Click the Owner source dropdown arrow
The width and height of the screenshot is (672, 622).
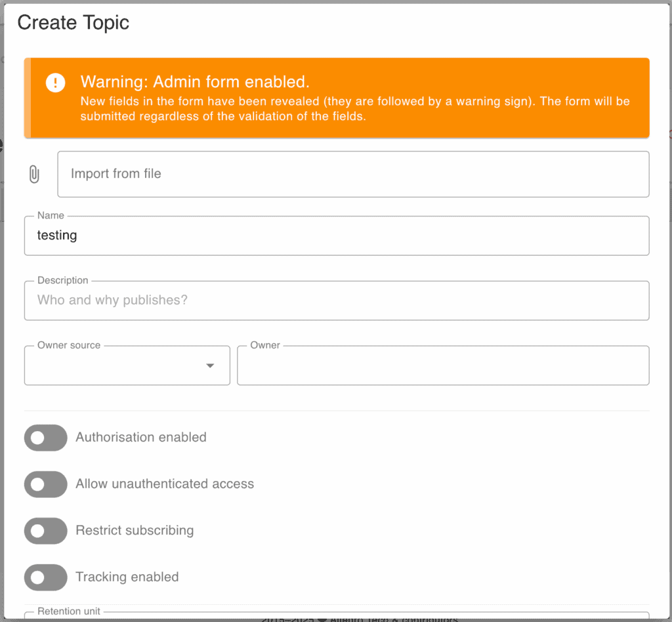click(x=210, y=365)
